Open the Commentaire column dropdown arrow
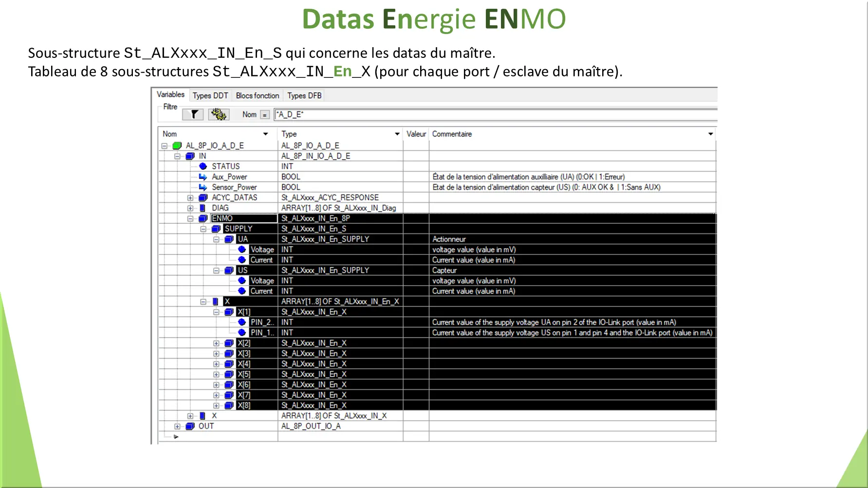Screen dimensions: 868x488 (711, 134)
